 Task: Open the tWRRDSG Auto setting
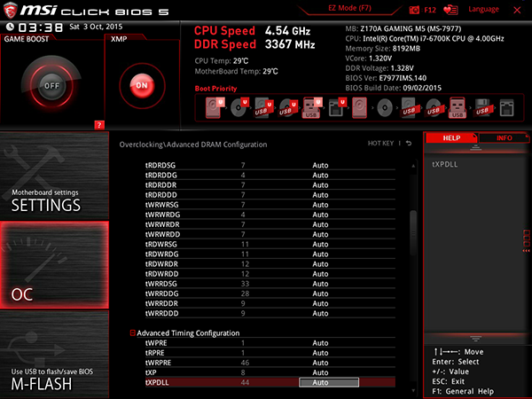(x=320, y=284)
